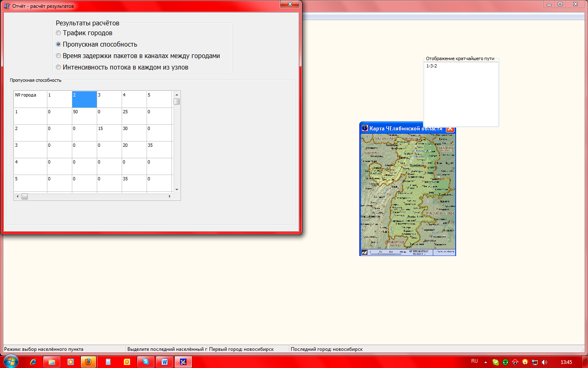Screen dimensions: 588x368
Task: Launch Internet Explorer from the taskbar
Action: point(33,362)
